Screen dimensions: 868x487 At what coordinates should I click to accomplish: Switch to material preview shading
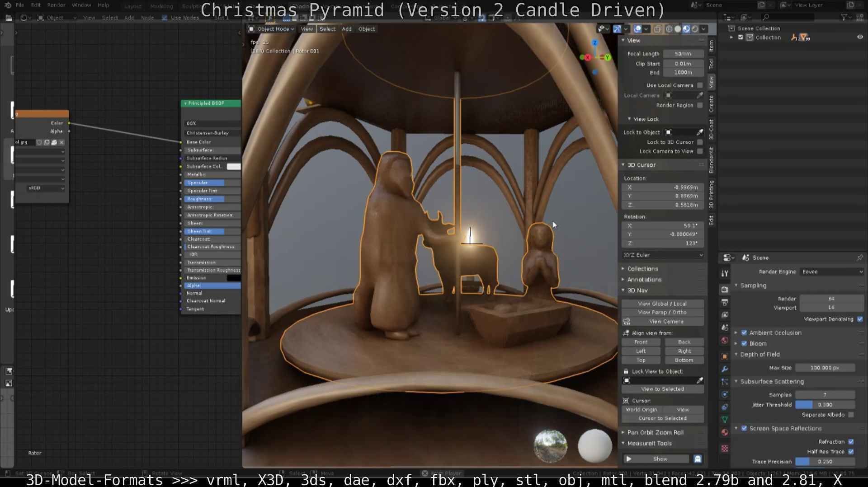click(686, 29)
